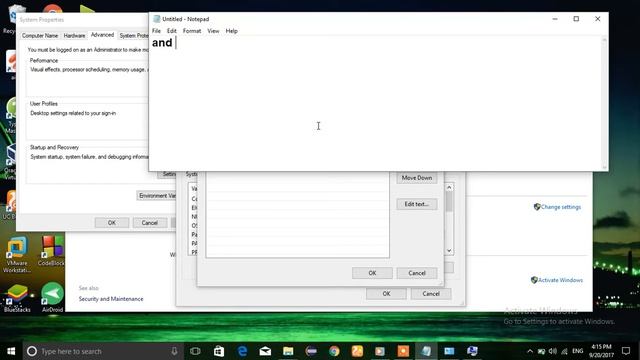Open File Explorer from the taskbar
The width and height of the screenshot is (640, 360).
288,351
